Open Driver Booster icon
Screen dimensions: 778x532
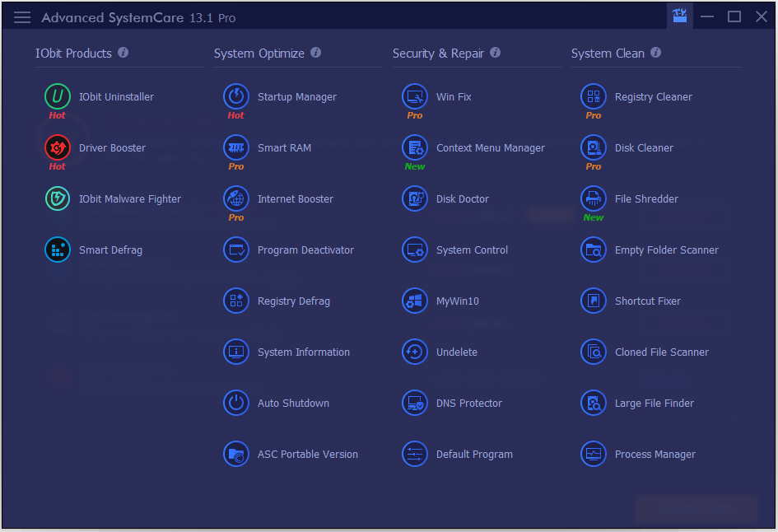click(58, 147)
